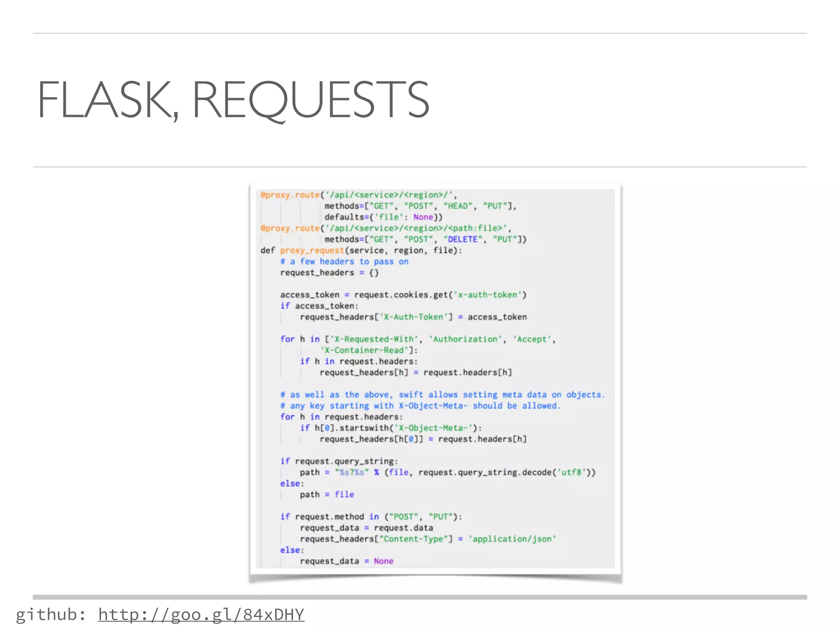Click the code screenshot image

(x=436, y=379)
